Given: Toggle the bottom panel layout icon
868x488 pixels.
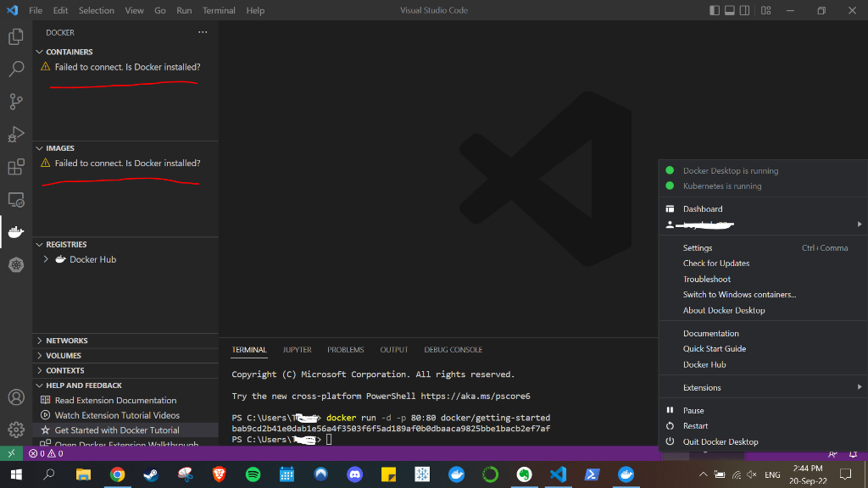Looking at the screenshot, I should point(730,10).
